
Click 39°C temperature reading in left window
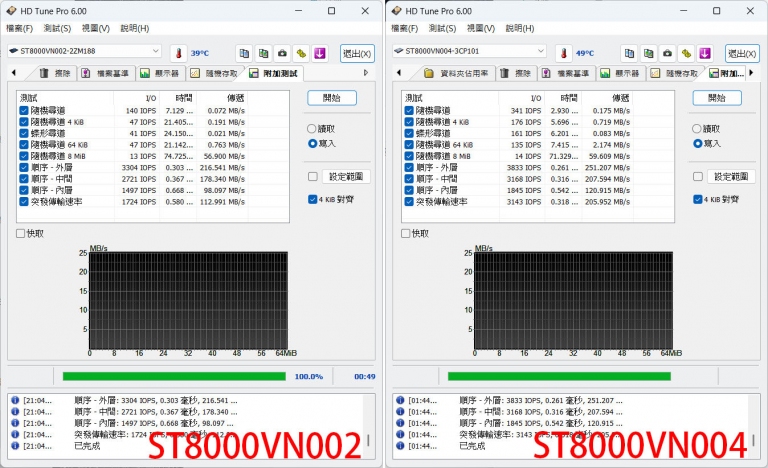pyautogui.click(x=200, y=53)
